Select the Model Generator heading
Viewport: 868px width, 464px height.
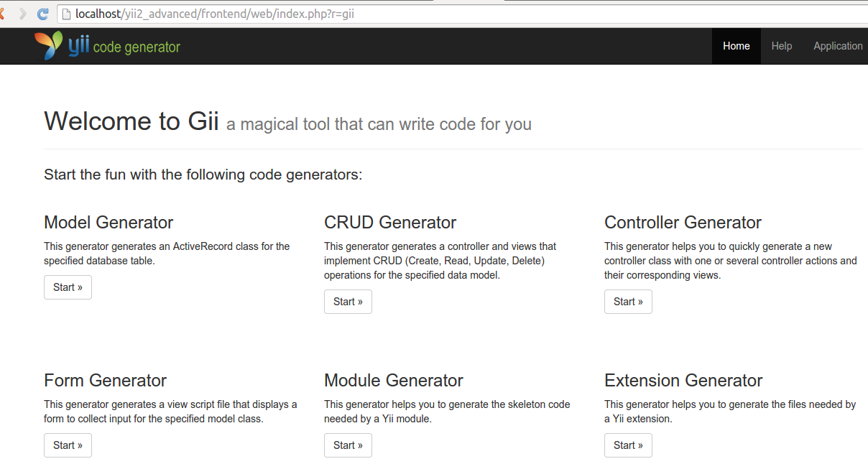click(108, 222)
